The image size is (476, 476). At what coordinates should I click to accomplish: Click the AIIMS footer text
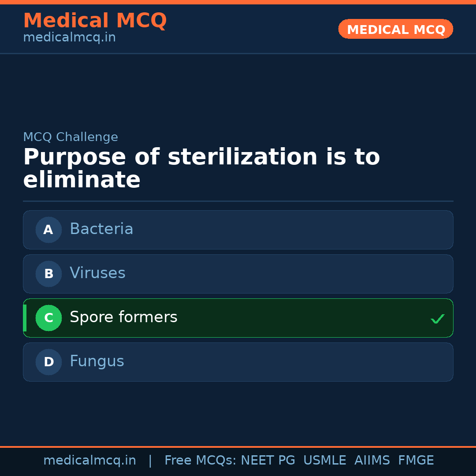[372, 461]
